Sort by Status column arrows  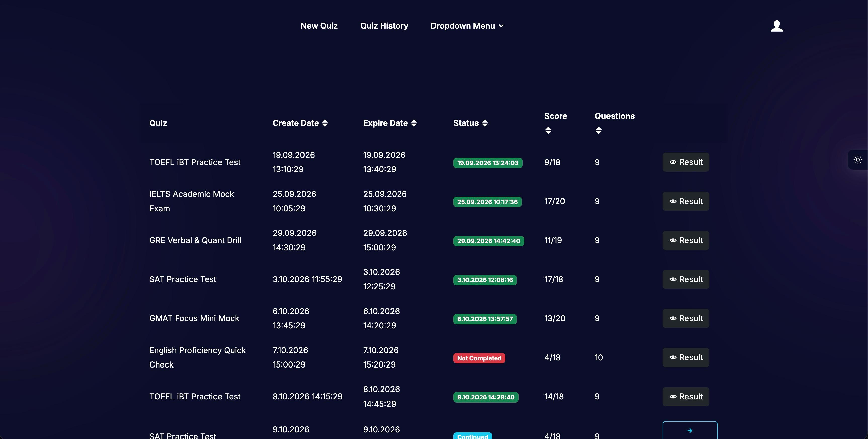(x=485, y=123)
